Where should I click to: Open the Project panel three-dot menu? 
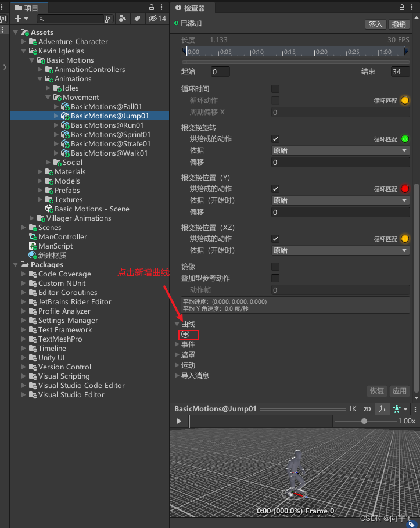click(161, 7)
